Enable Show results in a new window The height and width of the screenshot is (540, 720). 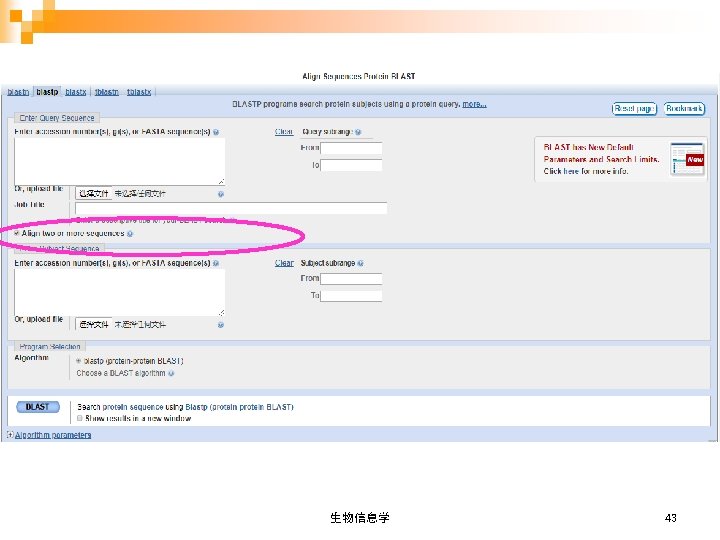79,418
